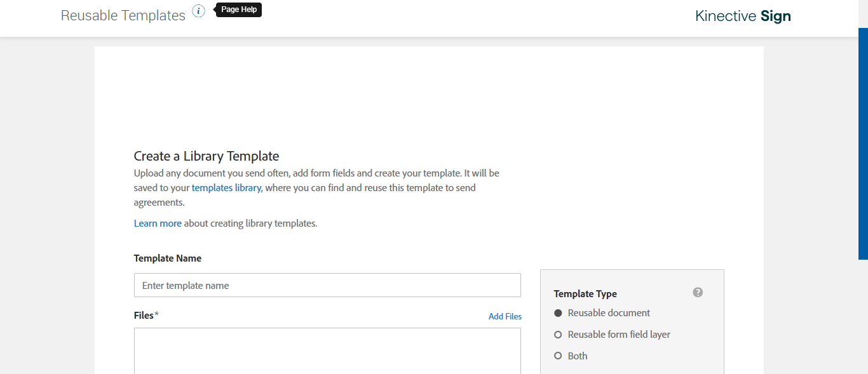
Task: Follow the Learn more link
Action: pyautogui.click(x=158, y=224)
